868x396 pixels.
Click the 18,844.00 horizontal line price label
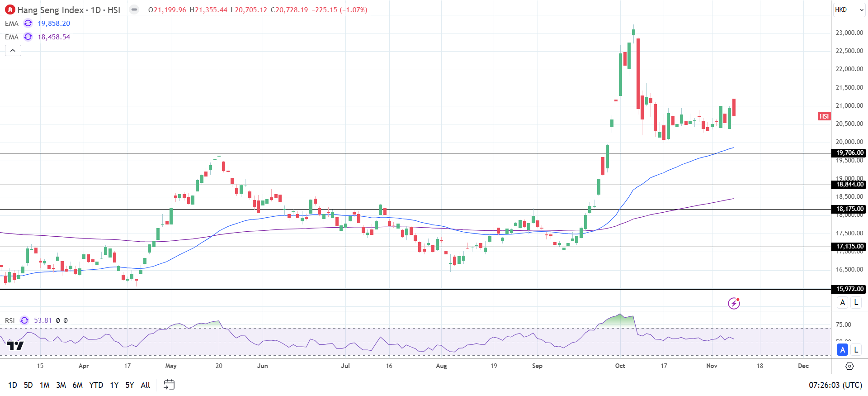coord(849,185)
